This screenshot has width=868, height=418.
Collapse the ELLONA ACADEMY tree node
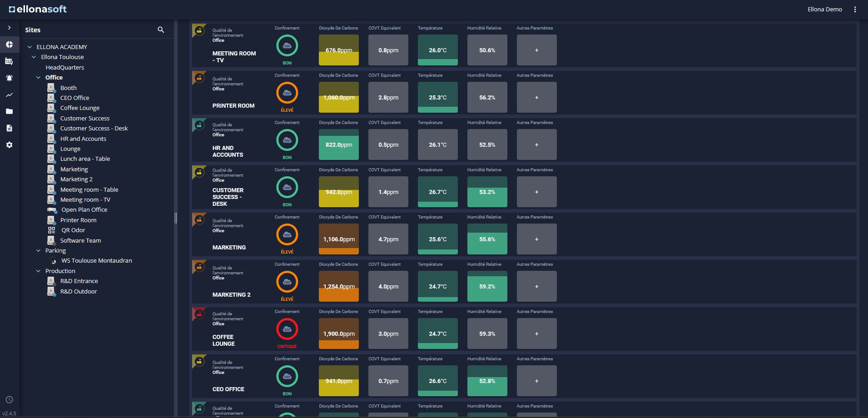30,47
